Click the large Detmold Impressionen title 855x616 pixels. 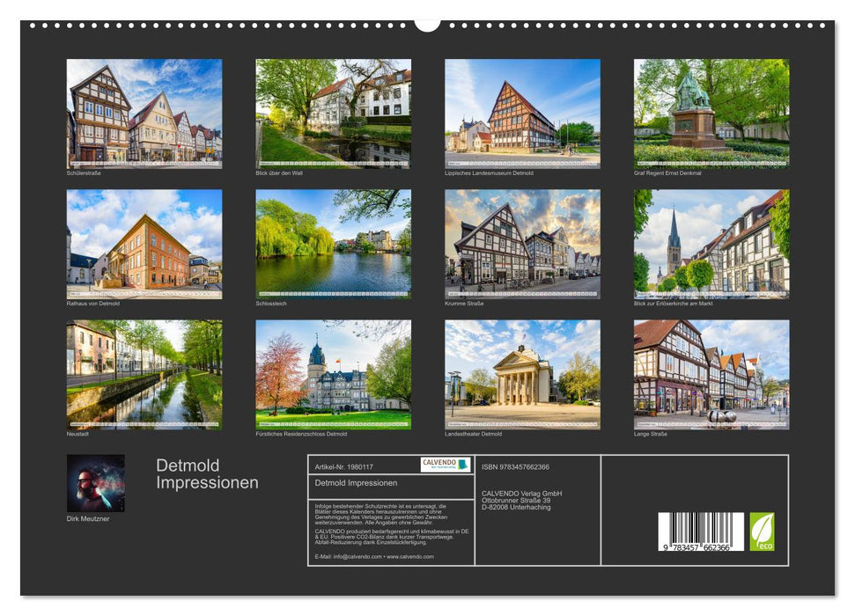coord(207,474)
